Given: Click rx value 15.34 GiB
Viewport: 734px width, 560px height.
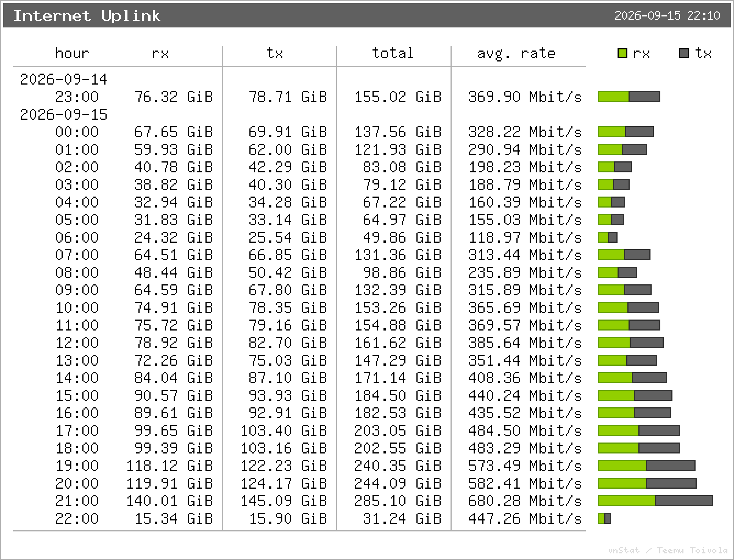Looking at the screenshot, I should click(173, 519).
